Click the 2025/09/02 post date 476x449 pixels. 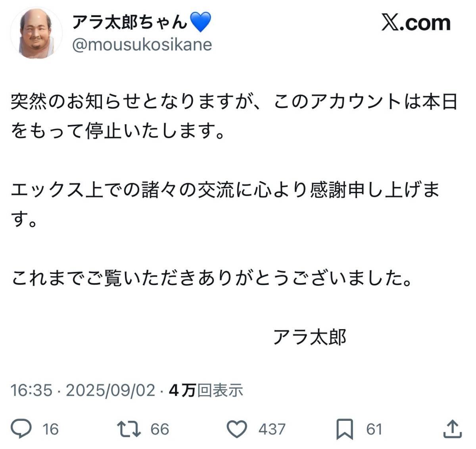click(x=110, y=390)
